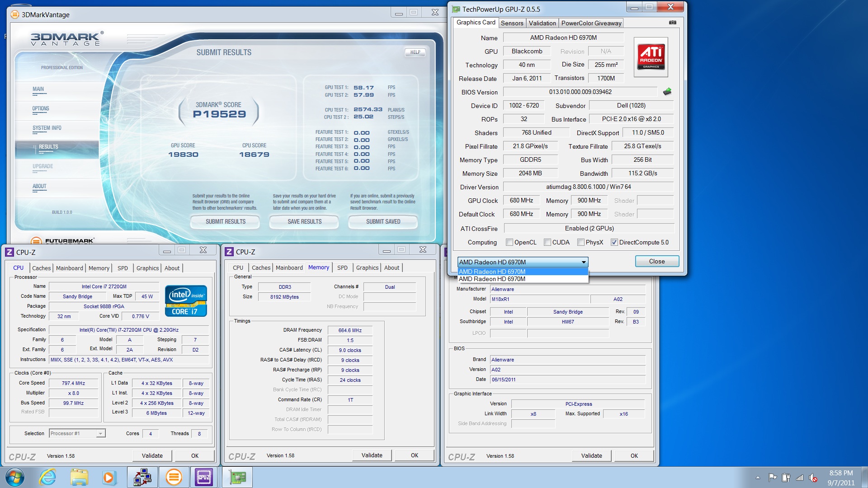Image resolution: width=868 pixels, height=488 pixels.
Task: Toggle CUDA checkbox in GPU-Z
Action: pos(547,242)
